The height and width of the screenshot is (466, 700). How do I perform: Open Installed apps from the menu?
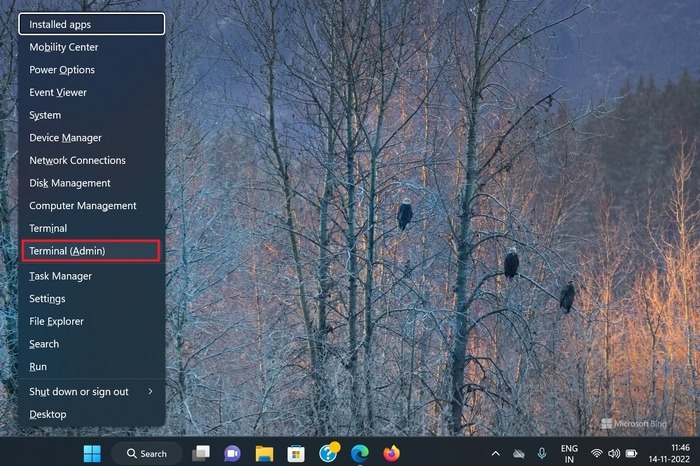(92, 24)
